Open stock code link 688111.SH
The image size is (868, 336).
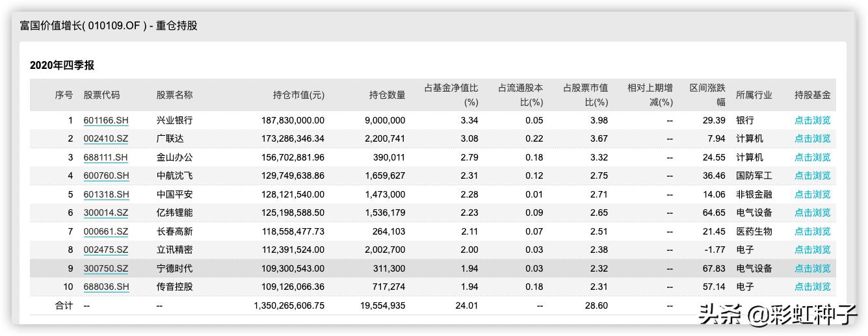tap(106, 157)
